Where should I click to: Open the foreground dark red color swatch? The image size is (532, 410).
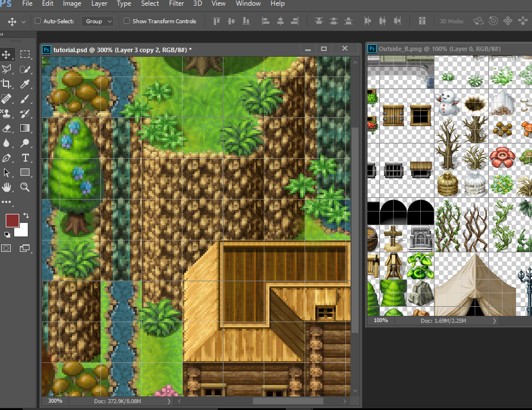pyautogui.click(x=11, y=220)
